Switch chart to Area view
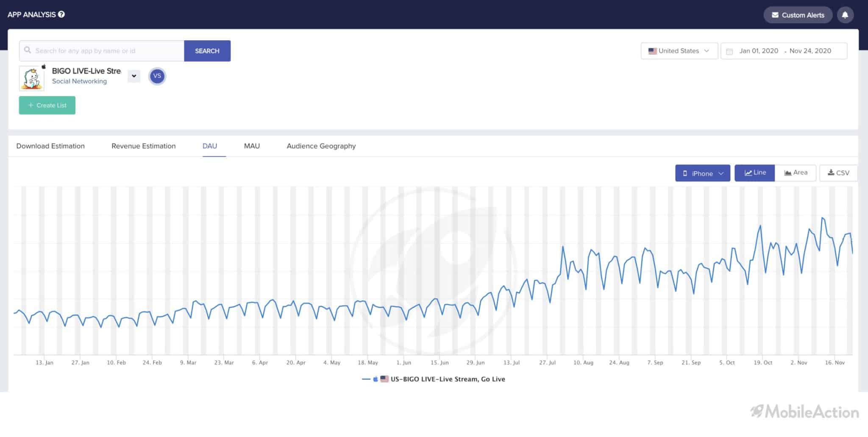Screen dimensions: 868x437 point(796,173)
